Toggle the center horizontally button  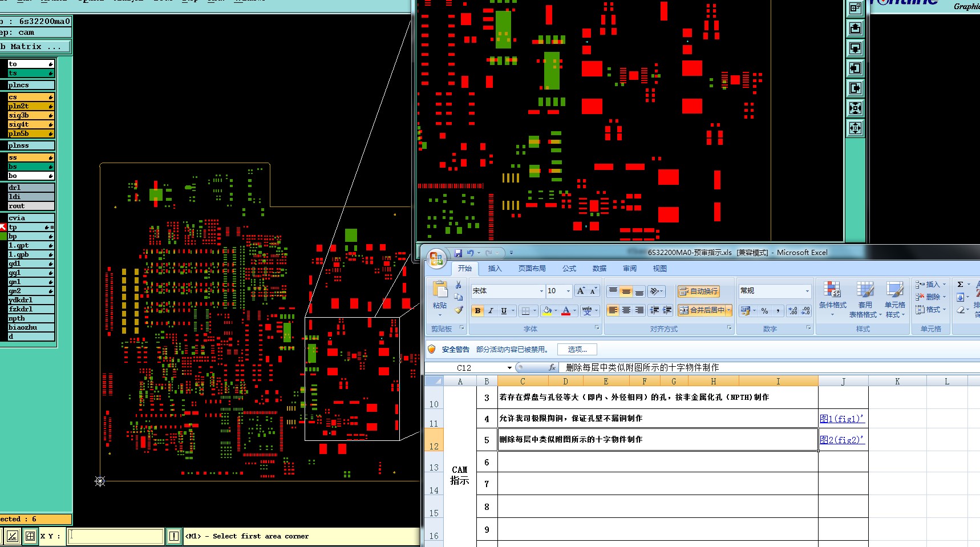[626, 310]
